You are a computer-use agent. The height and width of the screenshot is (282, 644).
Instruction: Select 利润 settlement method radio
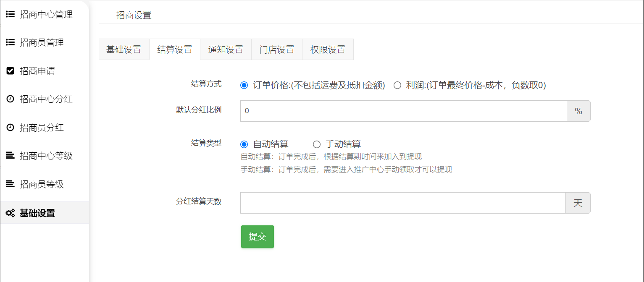click(x=397, y=85)
